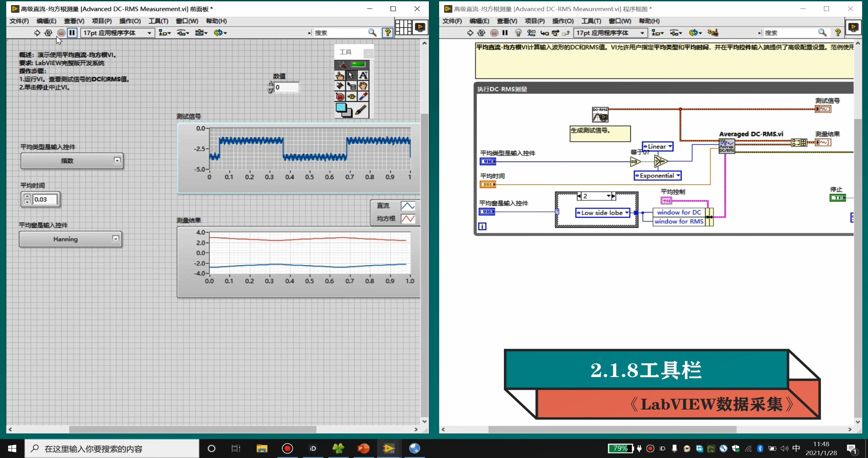The image size is (868, 458).
Task: Click Clean Up Diagram broom icon
Action: click(712, 33)
